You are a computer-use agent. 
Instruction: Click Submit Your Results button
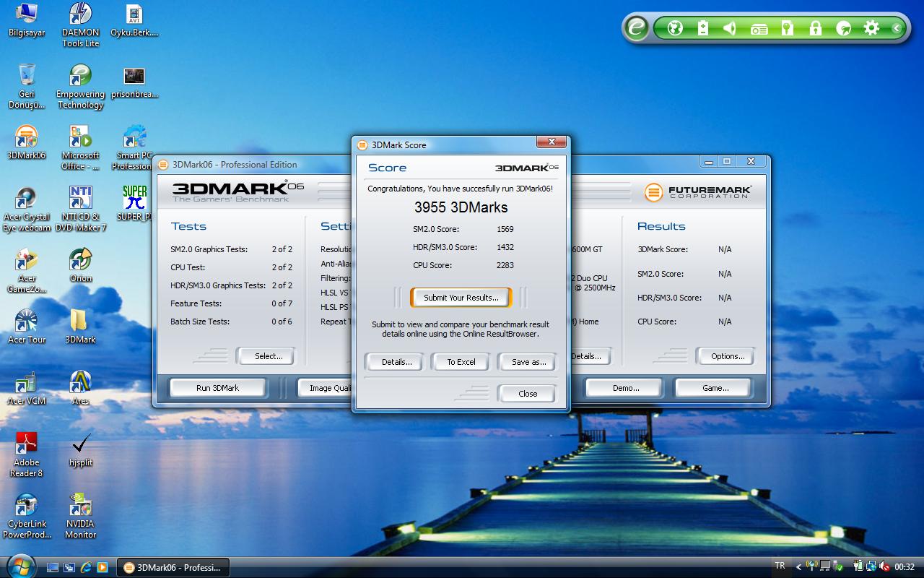click(x=461, y=298)
